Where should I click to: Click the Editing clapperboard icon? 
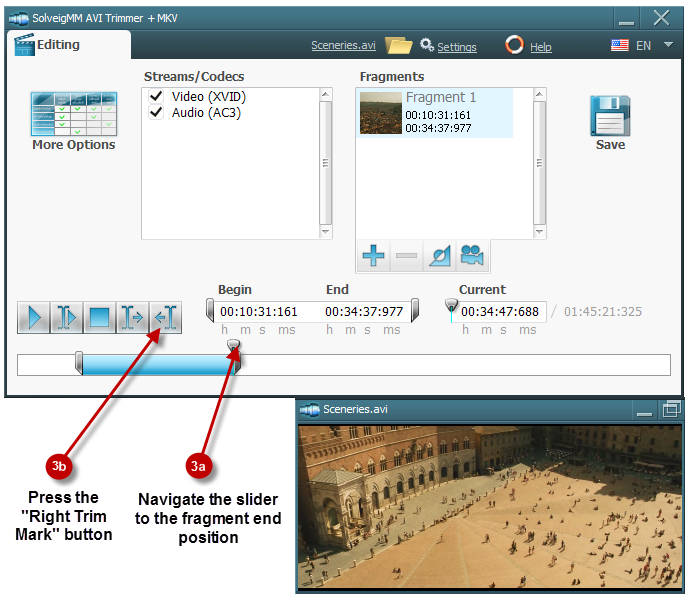(x=24, y=45)
